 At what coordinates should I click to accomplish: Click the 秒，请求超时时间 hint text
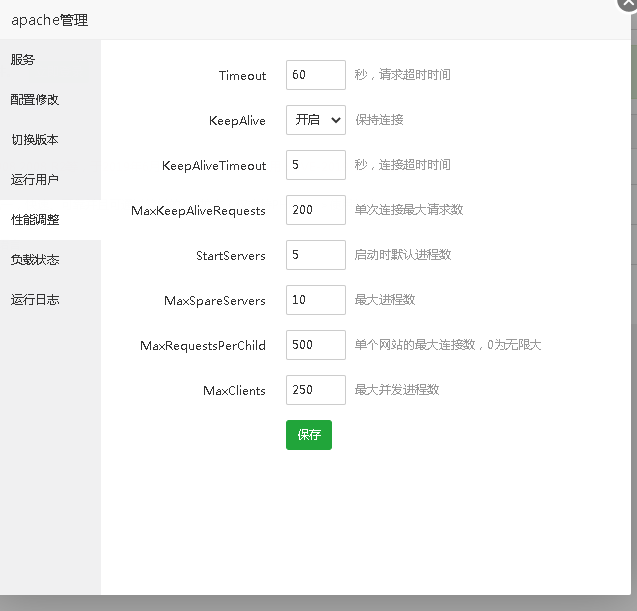tap(403, 75)
